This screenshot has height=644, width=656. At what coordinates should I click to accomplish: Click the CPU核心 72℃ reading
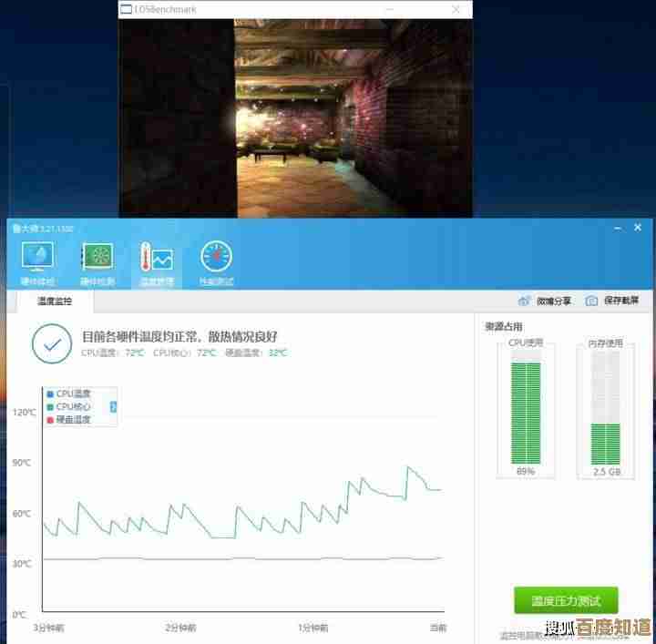click(184, 353)
